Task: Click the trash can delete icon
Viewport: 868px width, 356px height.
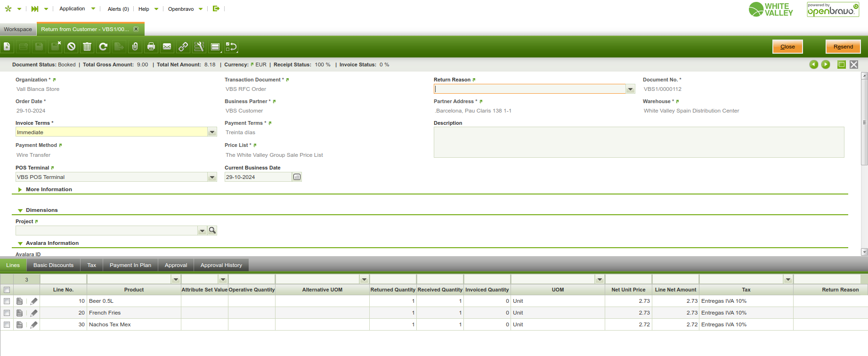Action: [87, 47]
